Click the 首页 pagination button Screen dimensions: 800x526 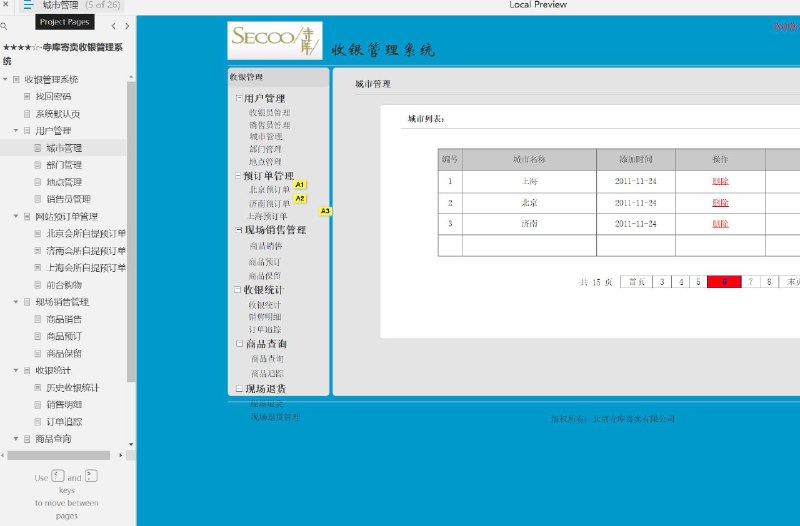pos(637,282)
